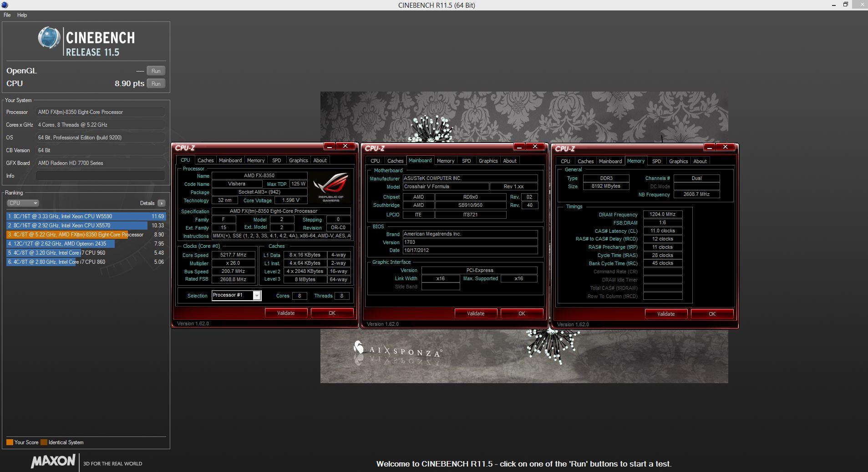Select the Core i7 860 ranking row
This screenshot has width=868, height=472.
click(86, 262)
